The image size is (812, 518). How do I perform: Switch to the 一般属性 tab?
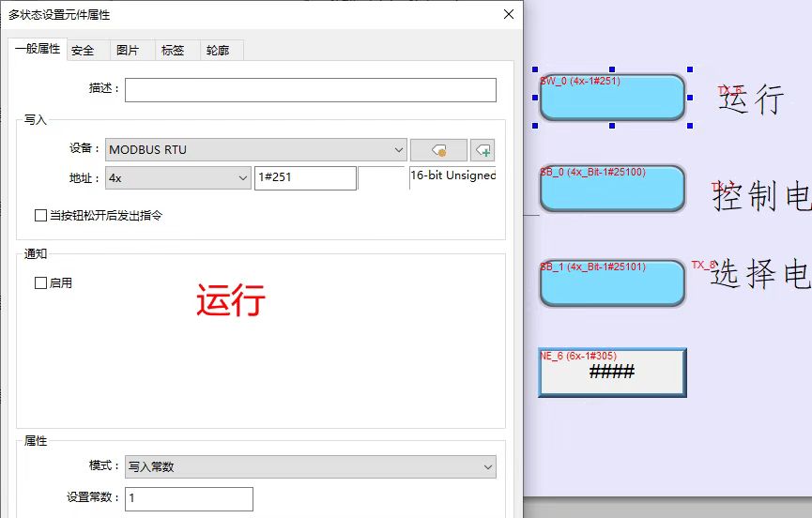pyautogui.click(x=38, y=49)
